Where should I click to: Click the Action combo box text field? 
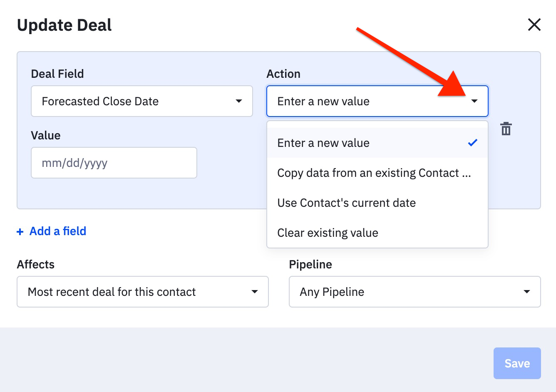[x=366, y=101]
